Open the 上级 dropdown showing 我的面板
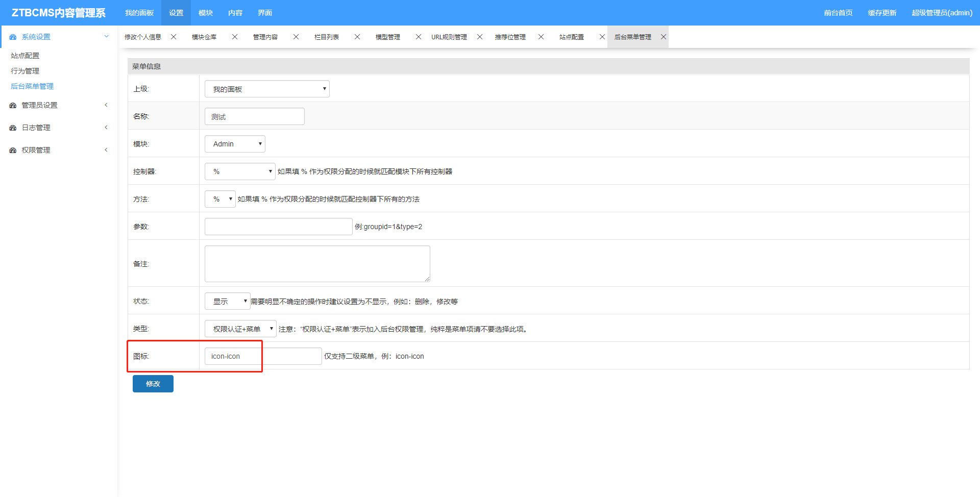The height and width of the screenshot is (497, 980). tap(267, 89)
